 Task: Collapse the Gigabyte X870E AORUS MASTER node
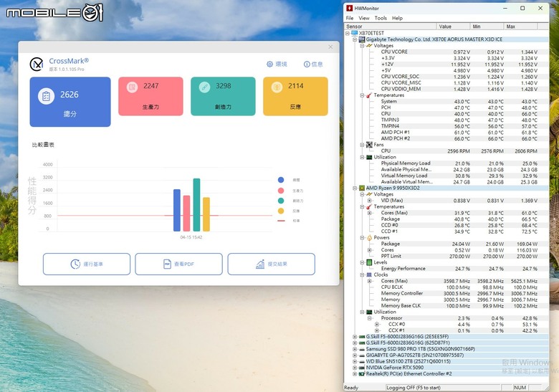355,39
